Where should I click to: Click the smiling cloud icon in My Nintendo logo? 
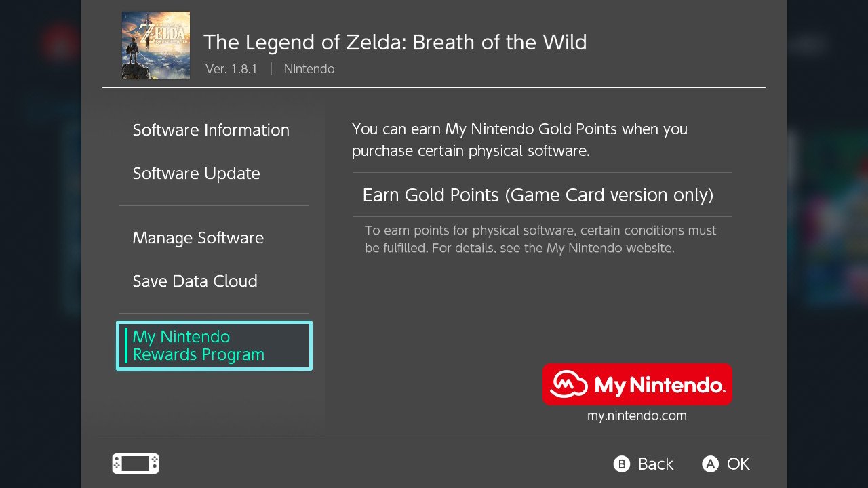[568, 385]
